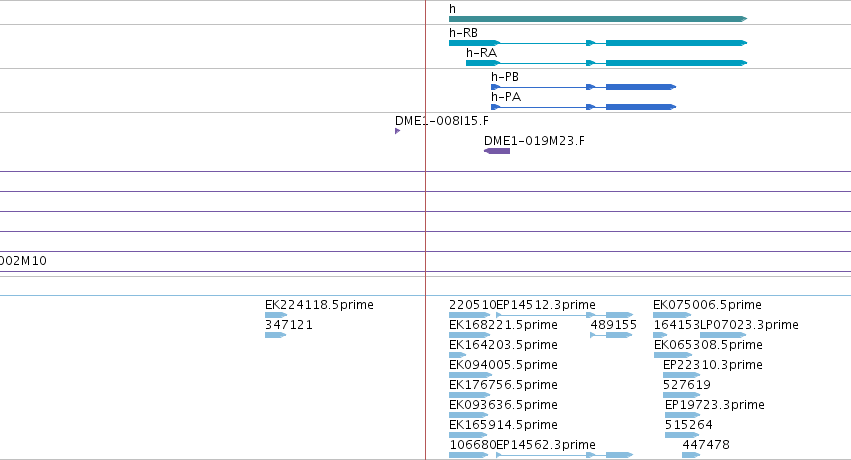
Task: Click the 002M10 label
Action: 23,261
